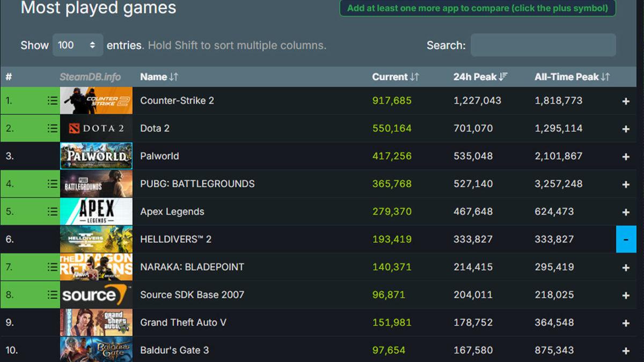Open the entries-per-page dropdown showing 100
Viewport: 644px width, 362px height.
[77, 45]
